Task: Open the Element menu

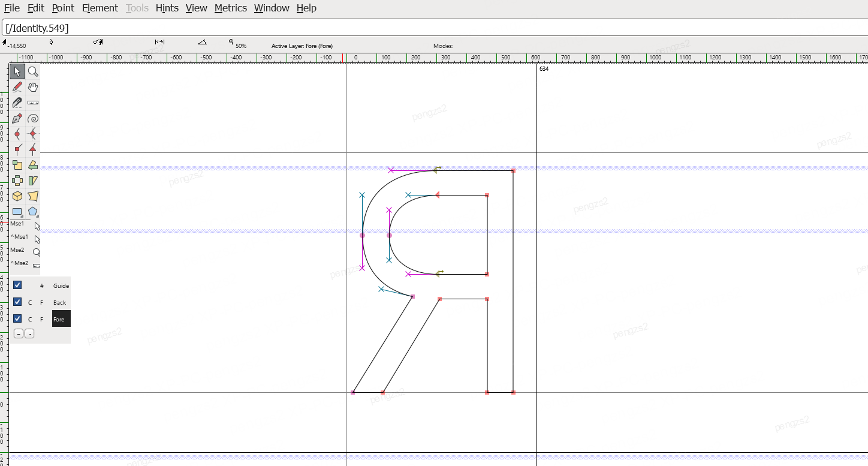Action: coord(100,8)
